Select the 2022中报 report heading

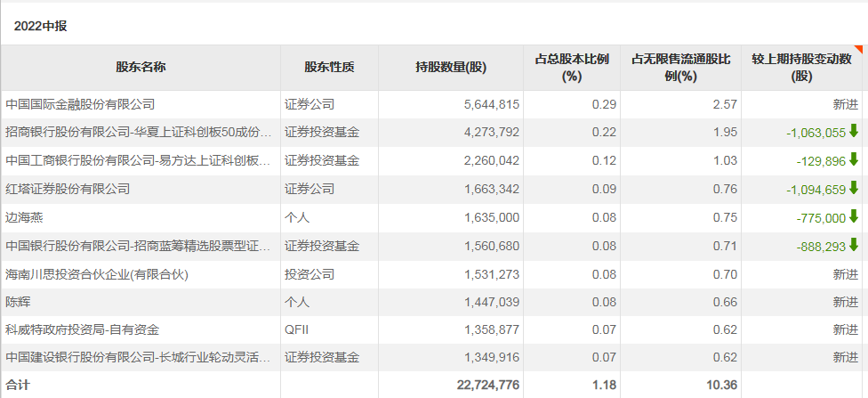40,26
